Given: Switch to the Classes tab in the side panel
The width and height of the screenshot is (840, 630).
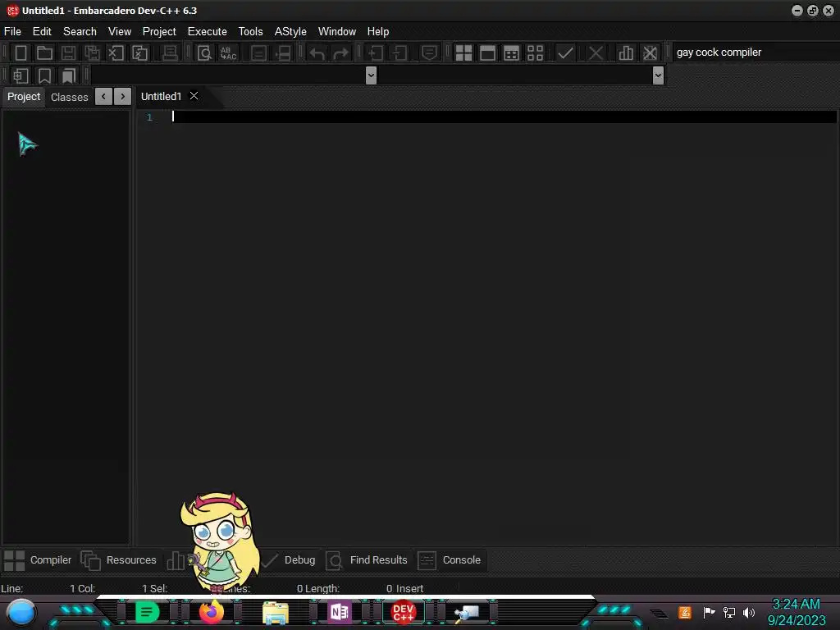Looking at the screenshot, I should [69, 97].
